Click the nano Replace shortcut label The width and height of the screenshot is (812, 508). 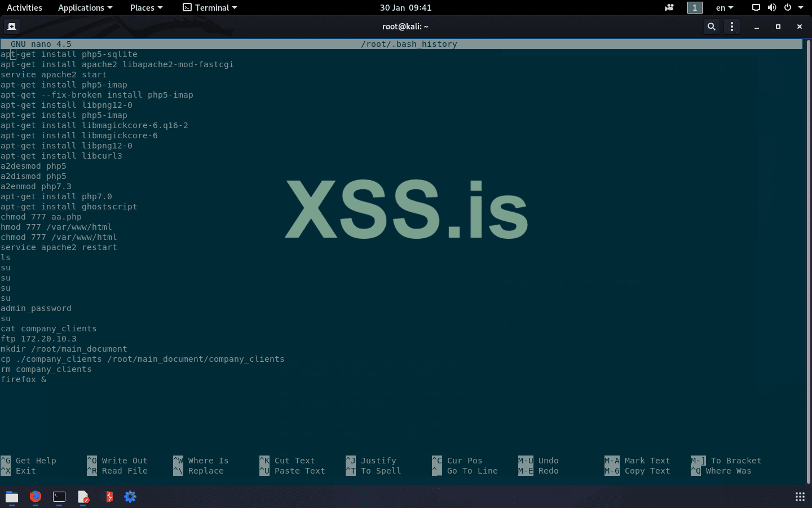(x=206, y=471)
